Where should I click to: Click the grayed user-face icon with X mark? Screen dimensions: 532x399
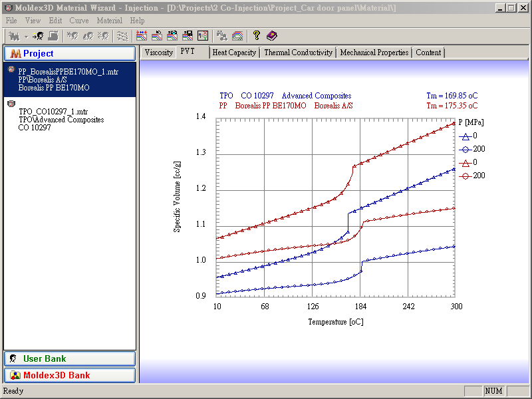click(103, 36)
